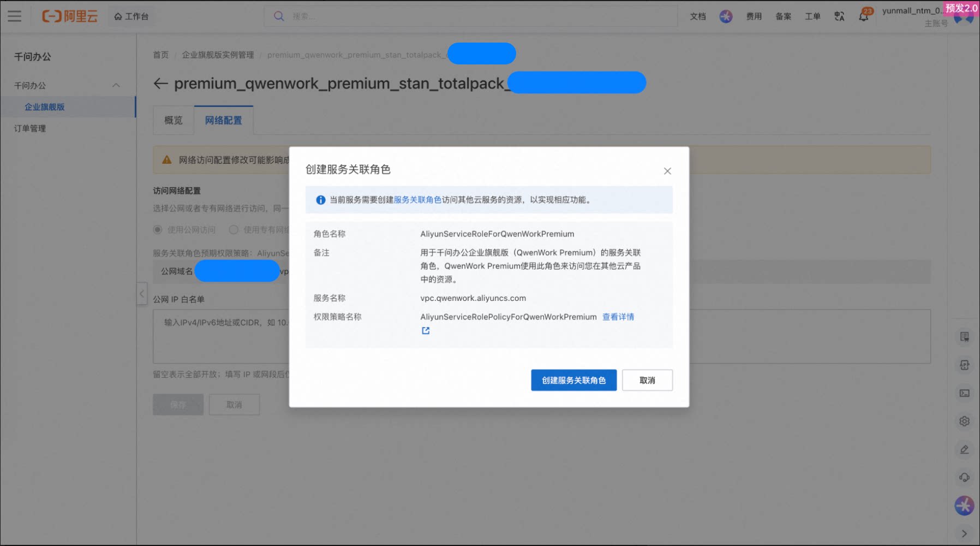Click the Aliyun logo

tap(70, 16)
